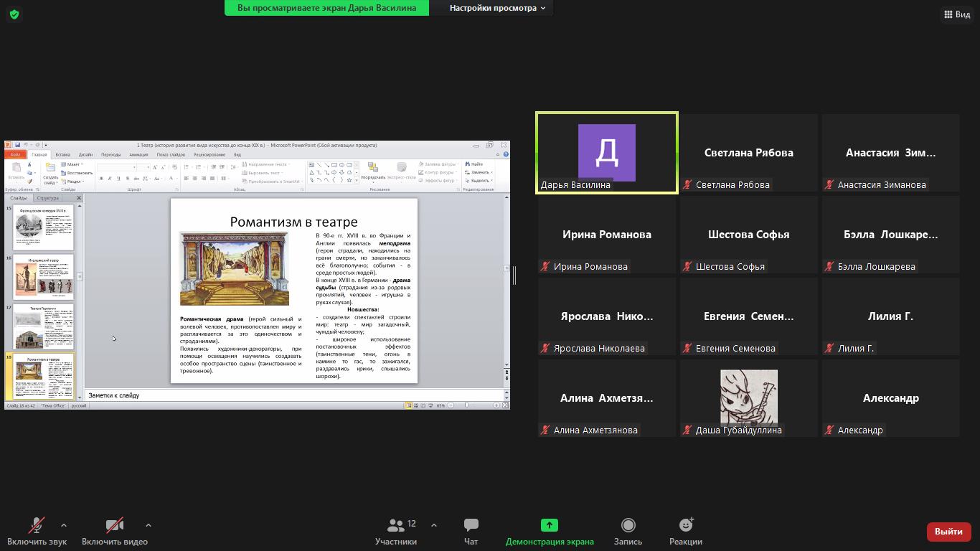Image resolution: width=980 pixels, height=551 pixels.
Task: Open the Chat panel
Action: pyautogui.click(x=471, y=526)
